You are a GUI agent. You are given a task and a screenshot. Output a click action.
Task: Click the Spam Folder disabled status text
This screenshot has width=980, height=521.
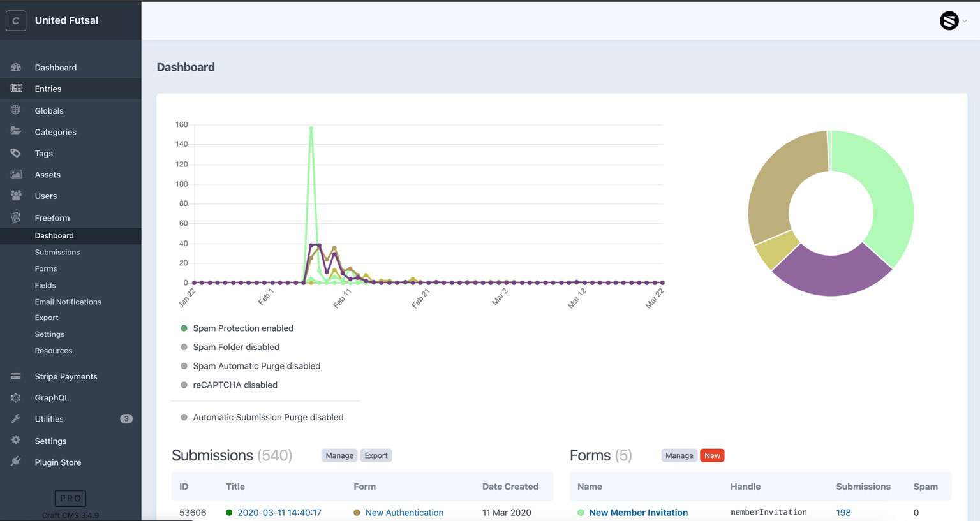(x=236, y=347)
